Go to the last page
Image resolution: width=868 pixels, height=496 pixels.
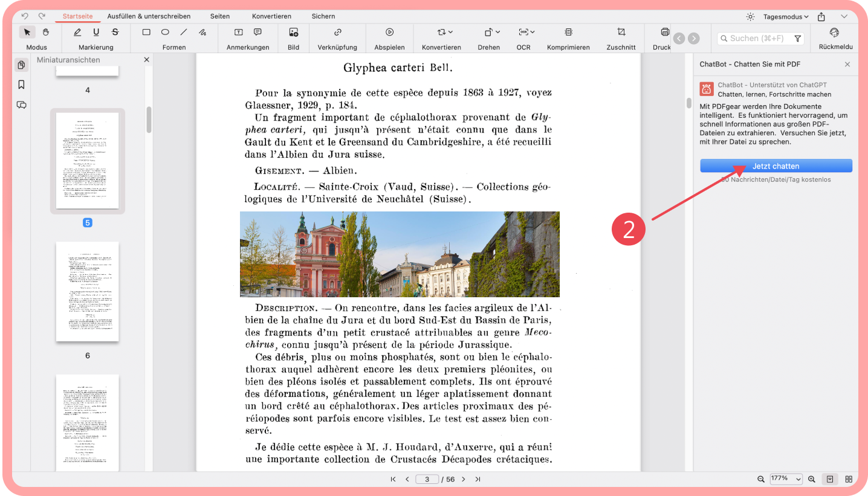click(478, 479)
